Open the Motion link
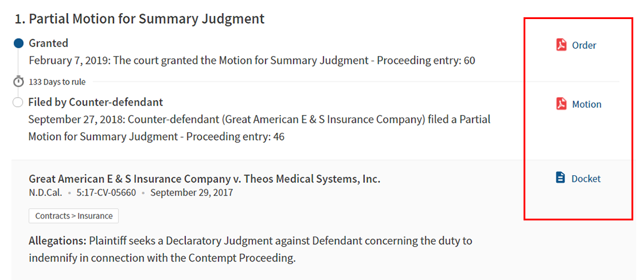Viewport: 644px width, 280px height. [x=587, y=104]
